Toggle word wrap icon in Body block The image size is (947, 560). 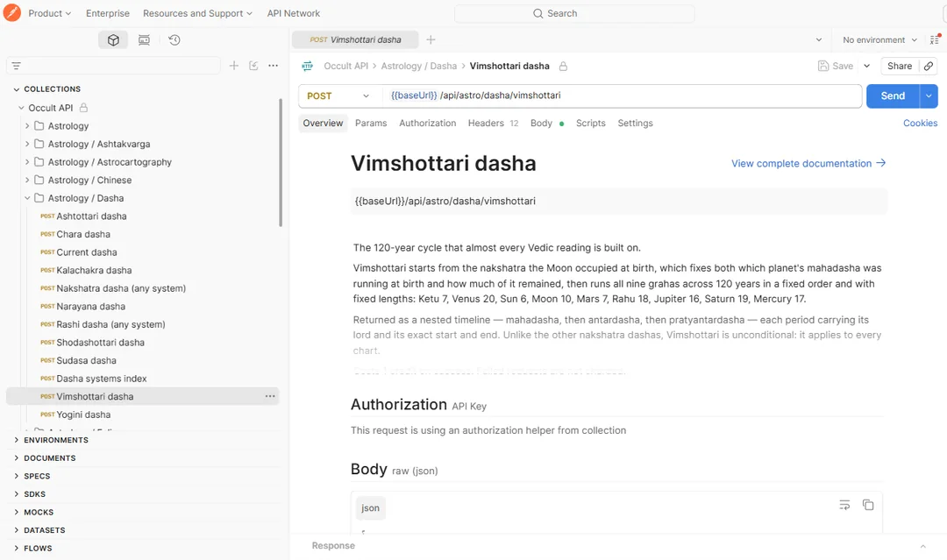(844, 505)
